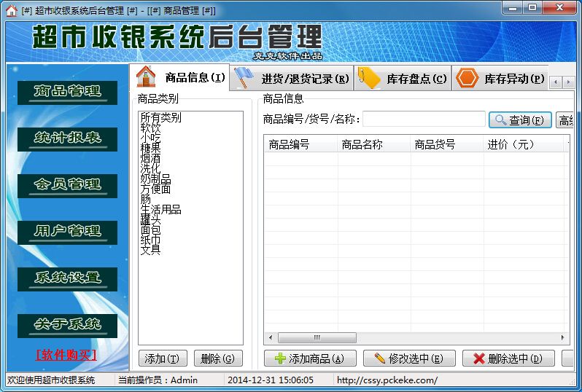Switch to the 库存异动 tab
The height and width of the screenshot is (392, 582).
[x=500, y=79]
